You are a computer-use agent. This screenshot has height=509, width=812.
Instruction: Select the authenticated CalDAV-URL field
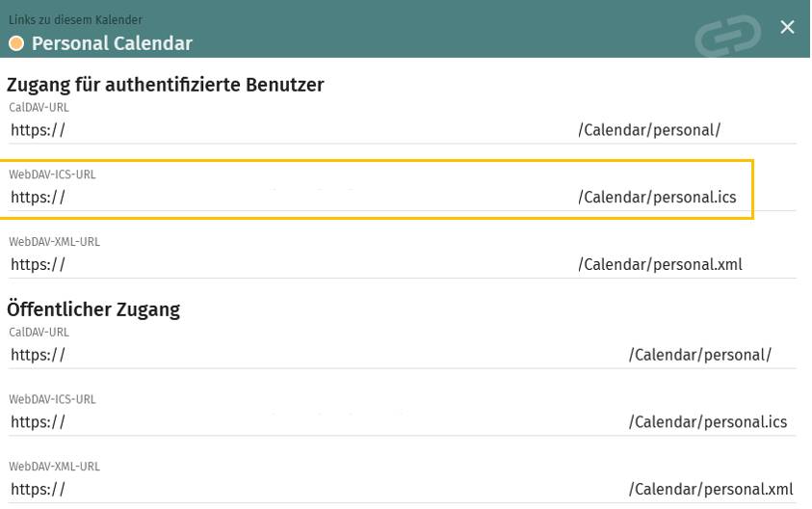403,130
